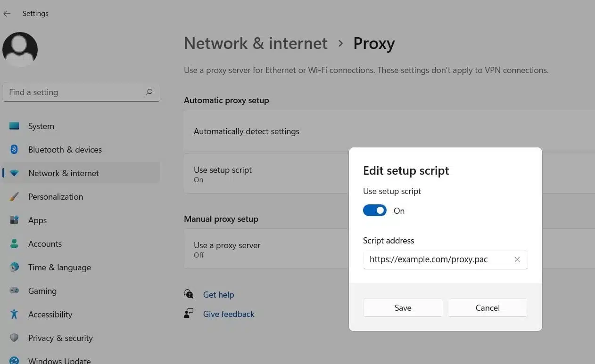Click the Give feedback link

pyautogui.click(x=229, y=314)
